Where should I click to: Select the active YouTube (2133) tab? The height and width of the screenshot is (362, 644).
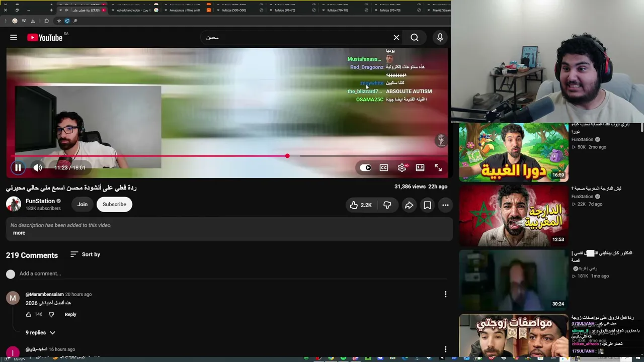pyautogui.click(x=83, y=10)
